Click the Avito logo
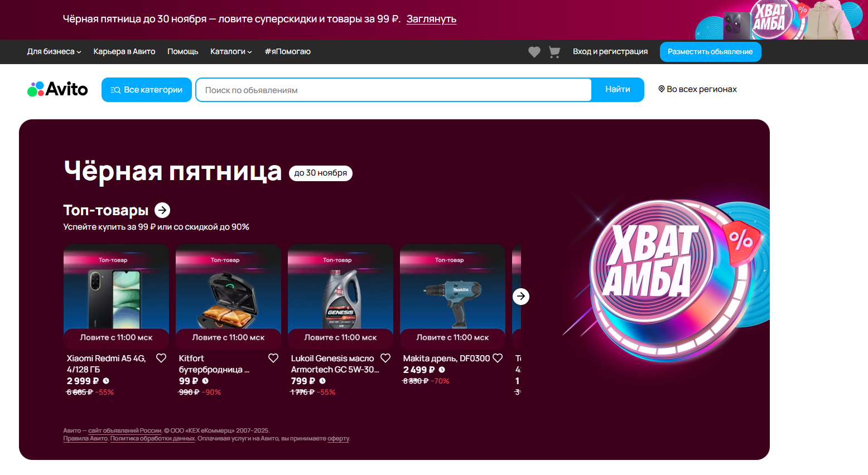Screen dimensions: 868x475 click(57, 89)
